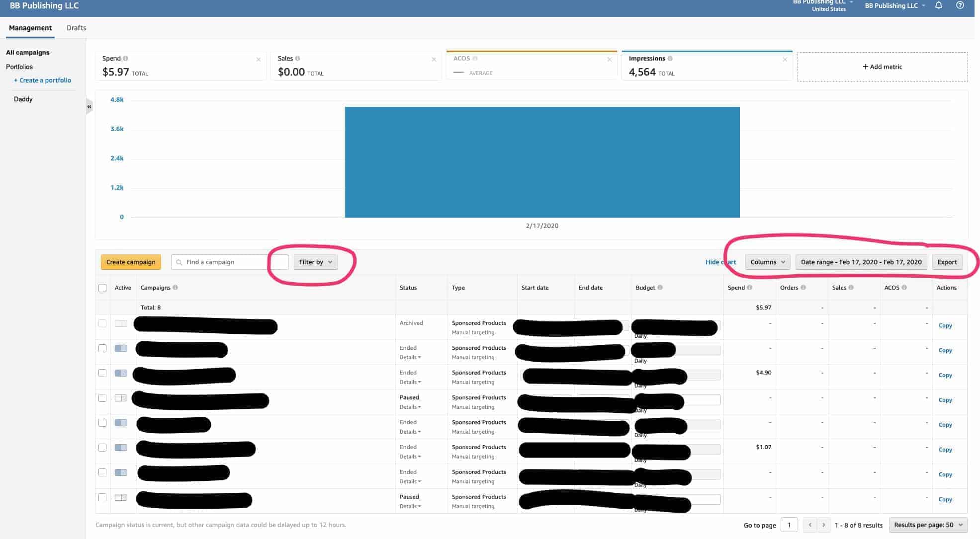Go to the previous results page arrow
The height and width of the screenshot is (539, 980).
pos(810,525)
